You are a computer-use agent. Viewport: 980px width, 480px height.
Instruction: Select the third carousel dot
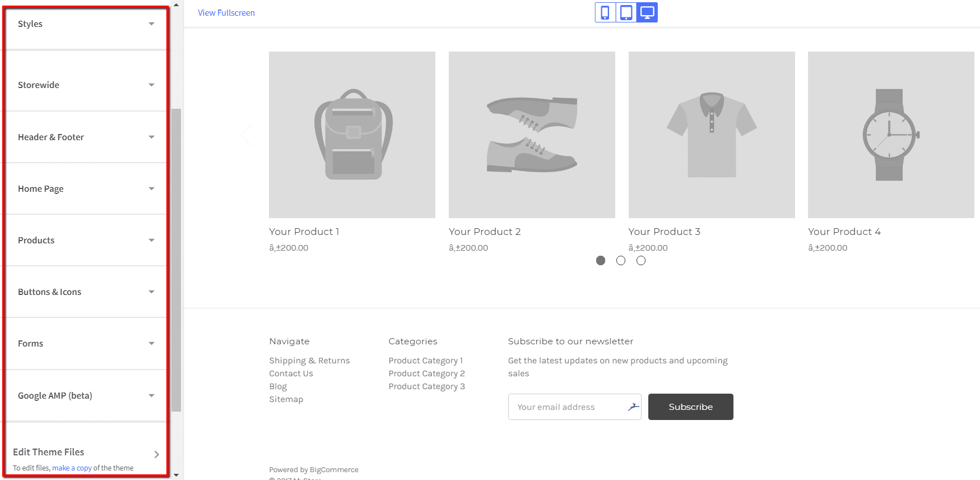pyautogui.click(x=641, y=261)
